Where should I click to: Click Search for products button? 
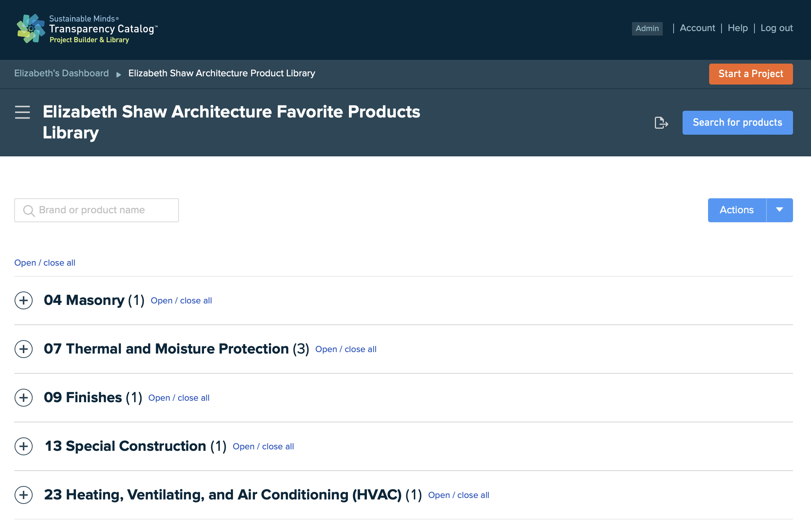(738, 123)
